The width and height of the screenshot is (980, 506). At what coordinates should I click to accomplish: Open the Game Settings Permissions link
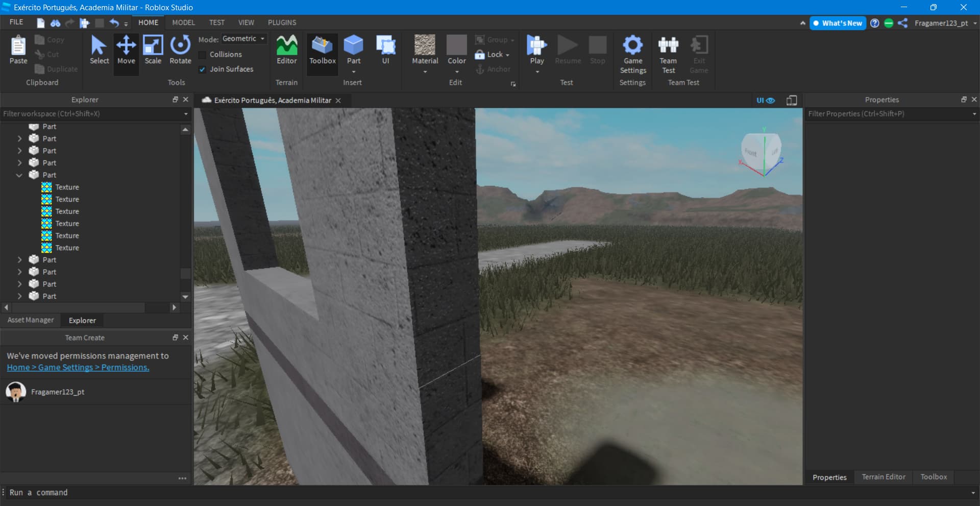point(78,367)
